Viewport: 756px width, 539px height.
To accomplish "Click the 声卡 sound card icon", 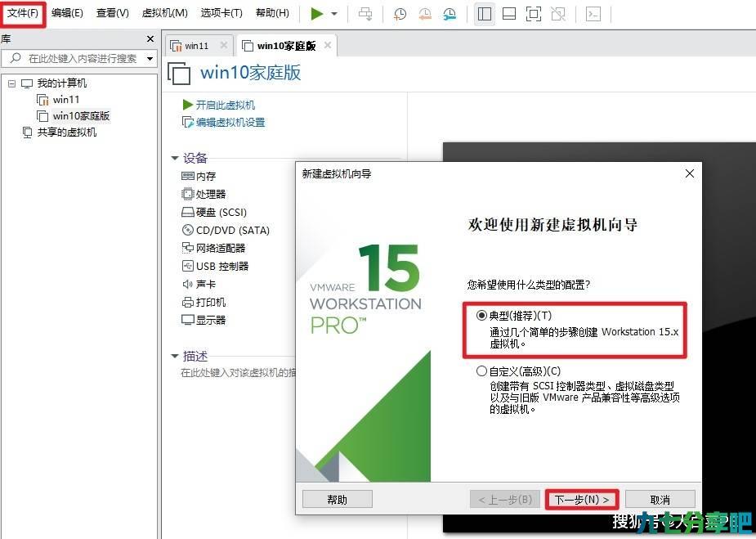I will tap(187, 284).
